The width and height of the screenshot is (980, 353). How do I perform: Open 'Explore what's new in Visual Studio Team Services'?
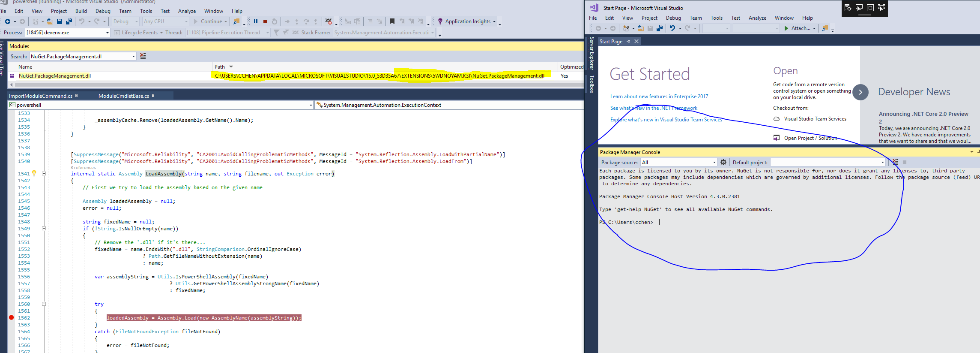pyautogui.click(x=666, y=120)
